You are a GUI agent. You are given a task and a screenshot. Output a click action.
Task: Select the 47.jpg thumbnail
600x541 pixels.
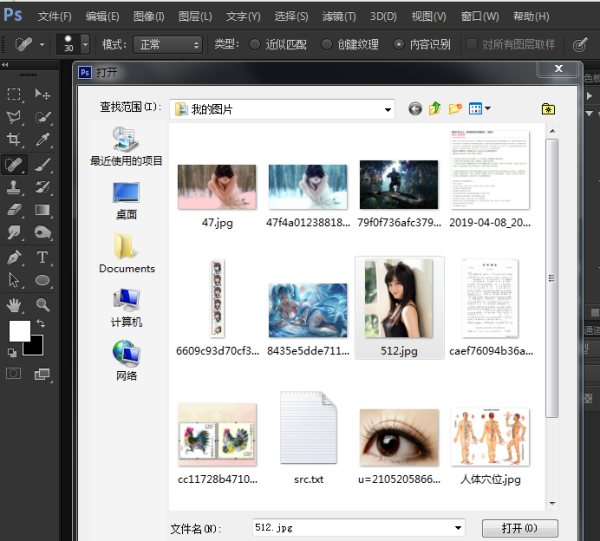tap(217, 187)
